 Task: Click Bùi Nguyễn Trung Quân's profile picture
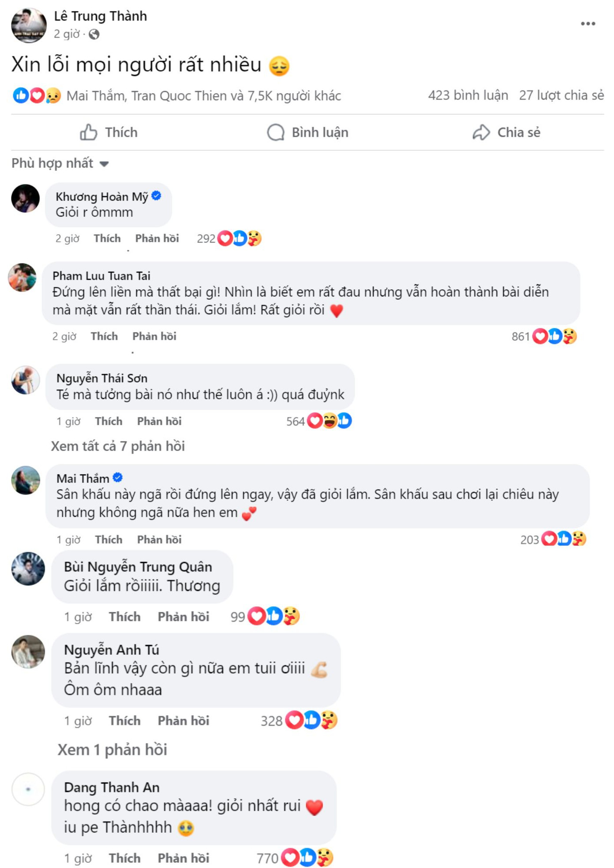pyautogui.click(x=27, y=570)
